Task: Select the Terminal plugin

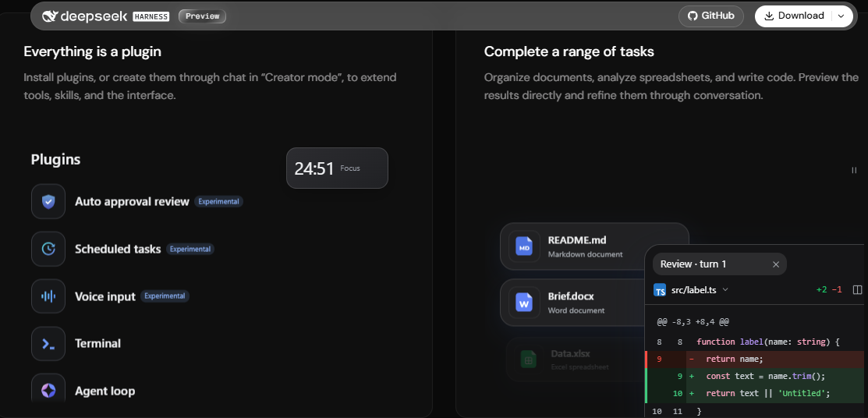Action: coord(98,344)
